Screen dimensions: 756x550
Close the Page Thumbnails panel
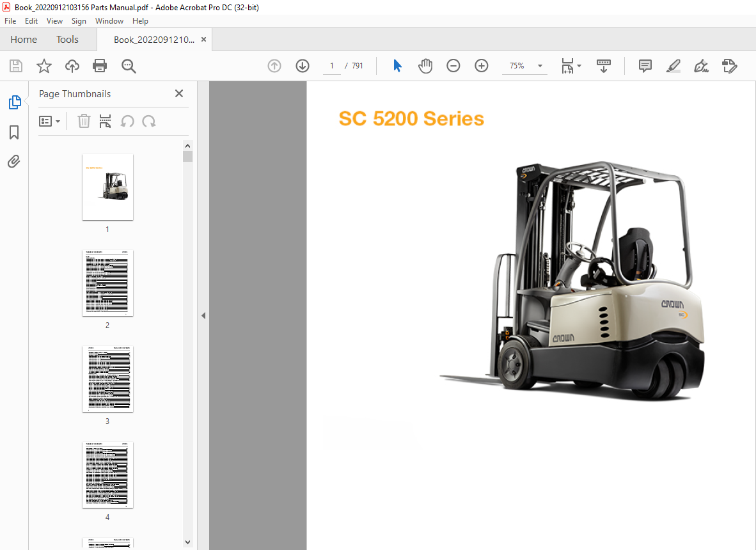coord(179,93)
